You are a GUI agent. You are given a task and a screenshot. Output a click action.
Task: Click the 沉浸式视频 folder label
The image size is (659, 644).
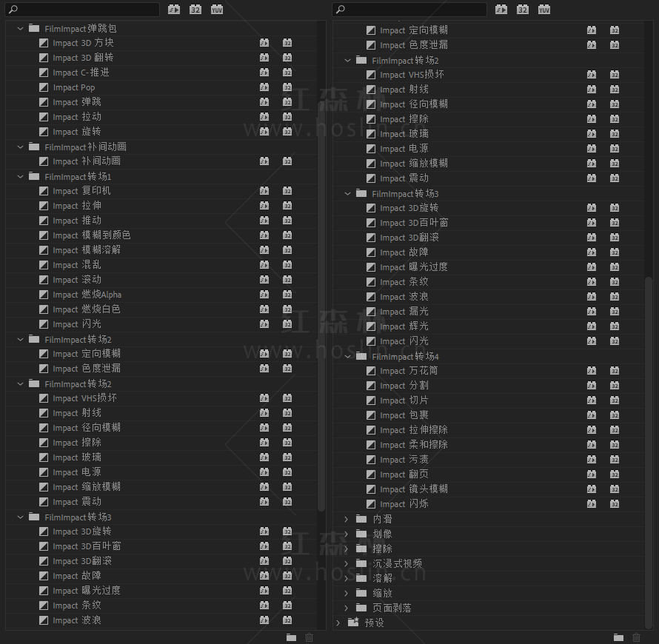[397, 564]
